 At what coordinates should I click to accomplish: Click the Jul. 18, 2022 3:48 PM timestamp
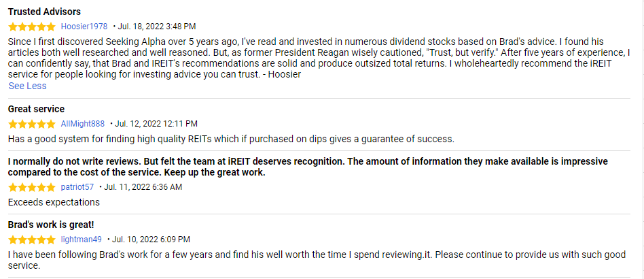pos(157,27)
